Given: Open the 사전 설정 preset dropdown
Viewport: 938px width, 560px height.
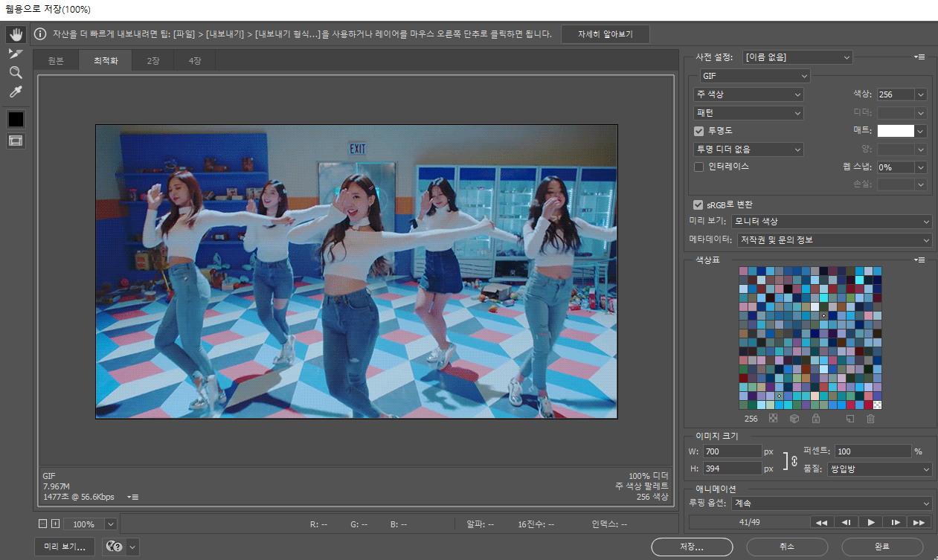Looking at the screenshot, I should (797, 57).
